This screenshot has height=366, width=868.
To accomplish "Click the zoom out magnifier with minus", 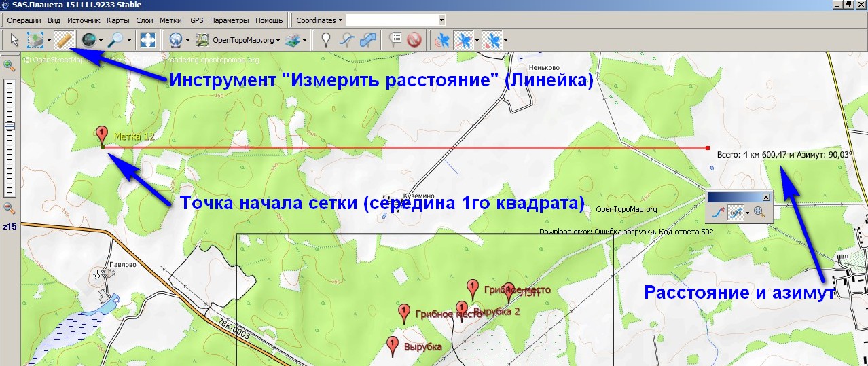I will [x=10, y=208].
